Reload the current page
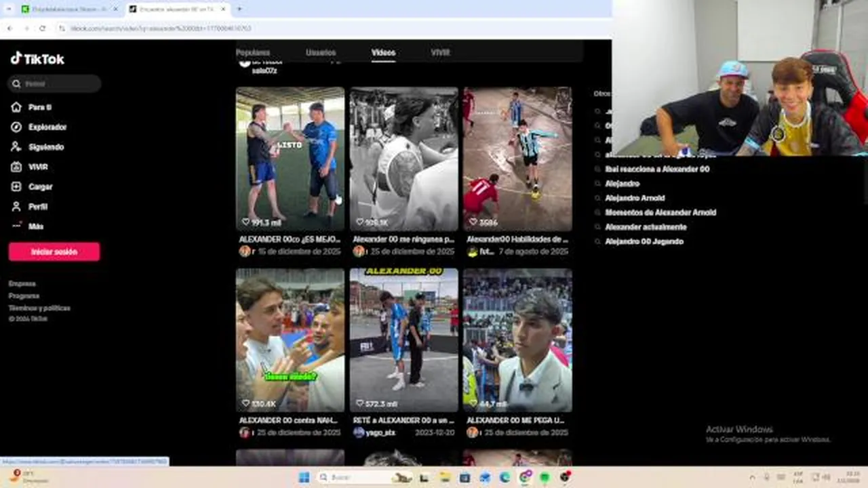The width and height of the screenshot is (868, 488). click(43, 28)
